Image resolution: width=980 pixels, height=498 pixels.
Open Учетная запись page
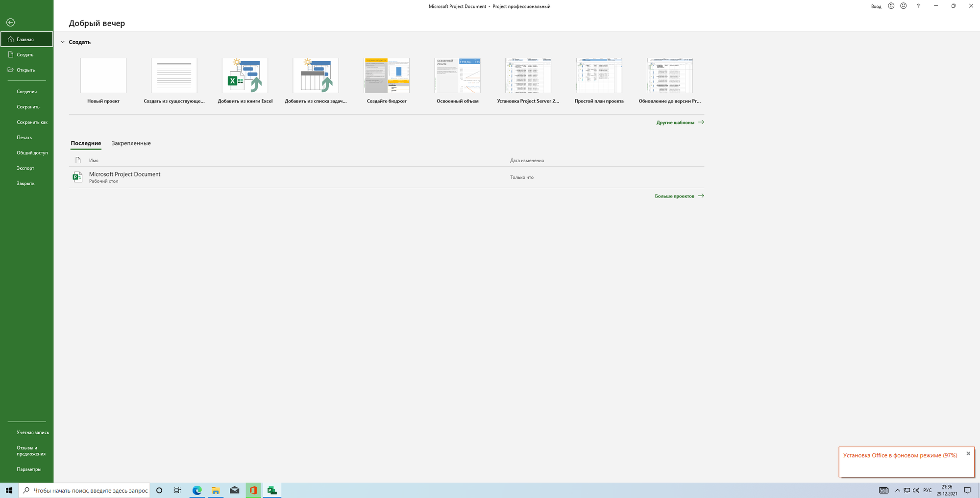[27, 432]
